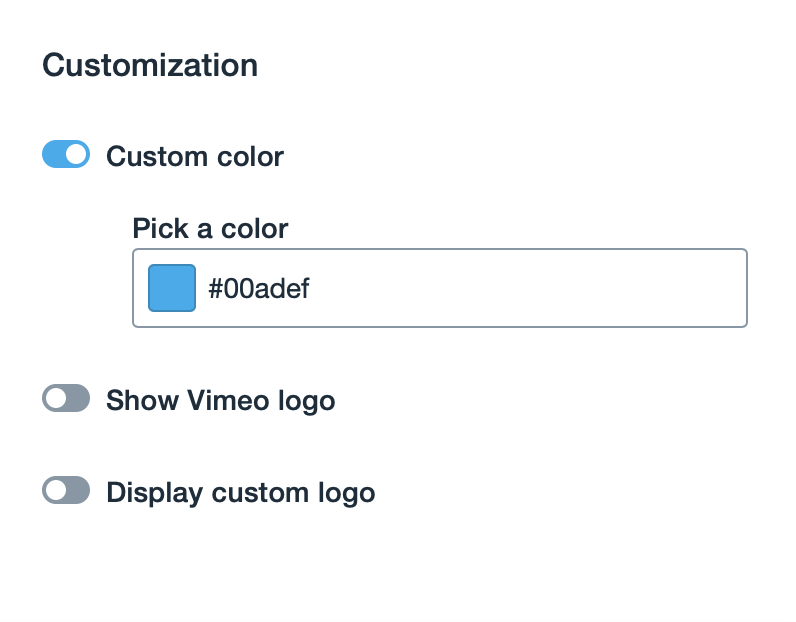The image size is (796, 622).
Task: Click the #00adef hex text
Action: point(259,289)
